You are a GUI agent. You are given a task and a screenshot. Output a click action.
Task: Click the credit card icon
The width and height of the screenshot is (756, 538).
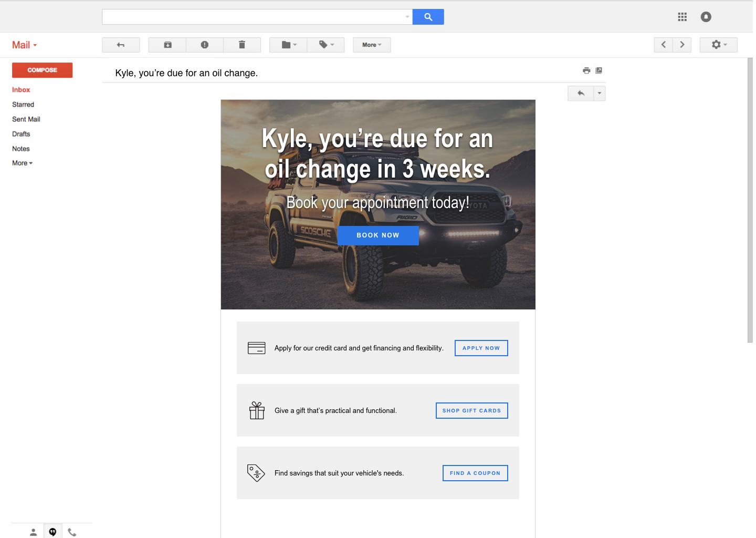257,348
